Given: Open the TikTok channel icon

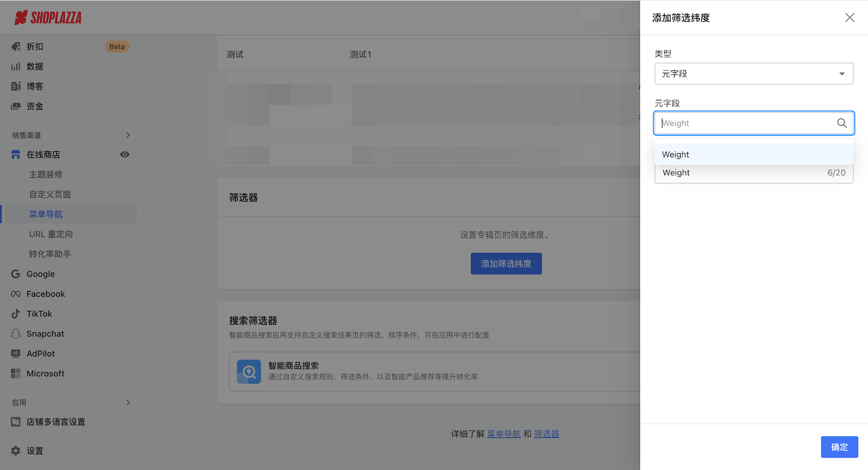Looking at the screenshot, I should pos(16,314).
